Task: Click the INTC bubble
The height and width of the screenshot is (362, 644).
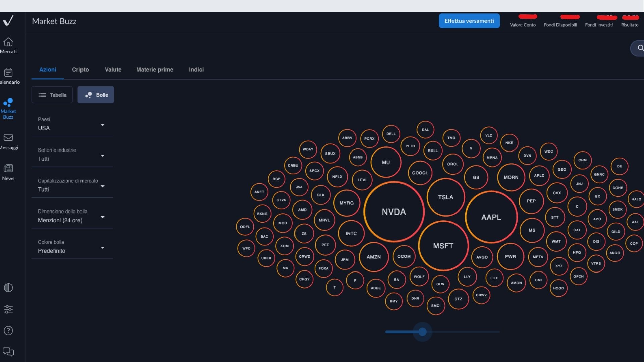Action: (351, 233)
